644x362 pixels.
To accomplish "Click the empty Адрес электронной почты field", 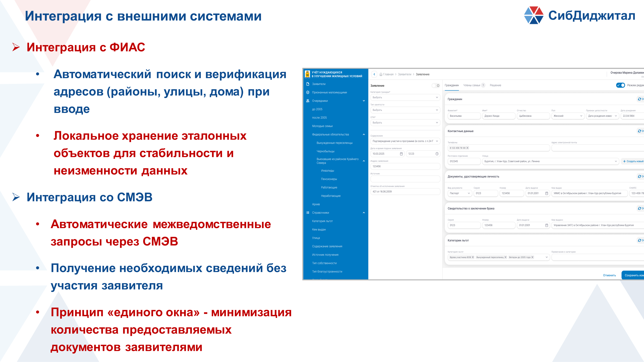I will tap(598, 148).
